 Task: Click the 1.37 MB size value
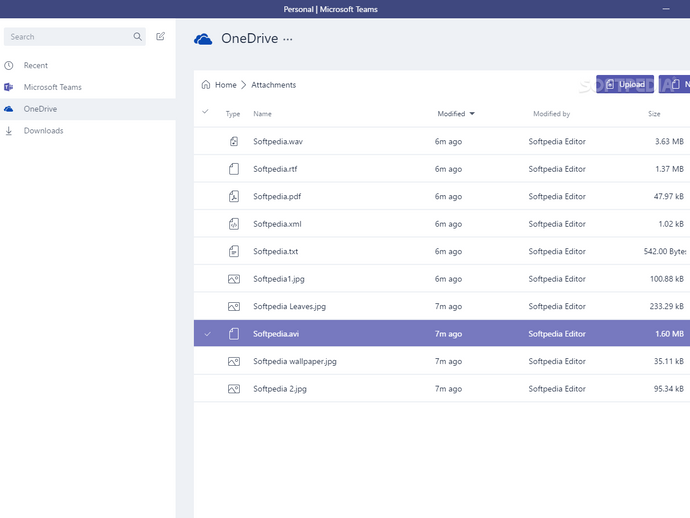coord(669,169)
